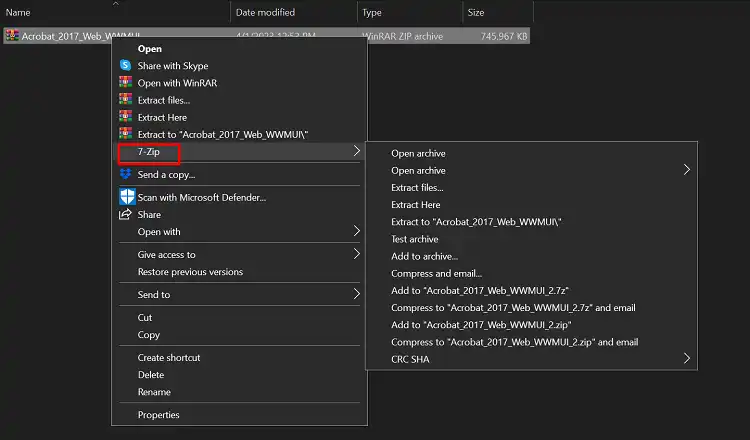Select Add to archive...

point(424,257)
